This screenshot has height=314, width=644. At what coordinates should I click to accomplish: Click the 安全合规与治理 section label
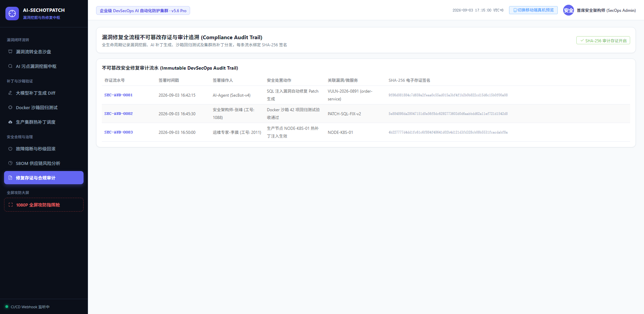(20, 137)
